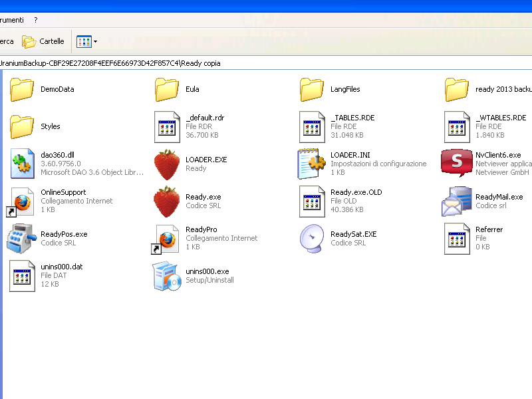The height and width of the screenshot is (399, 532).
Task: Click the ReadySat.EXE file name
Action: pos(354,235)
